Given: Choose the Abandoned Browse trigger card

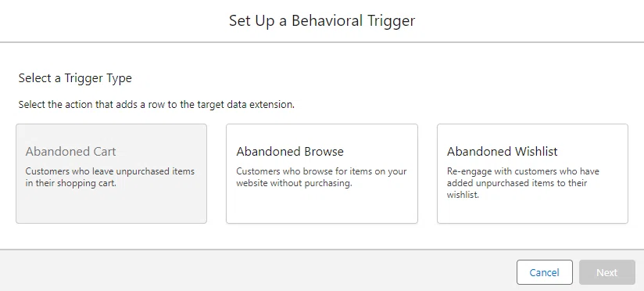Looking at the screenshot, I should point(322,174).
